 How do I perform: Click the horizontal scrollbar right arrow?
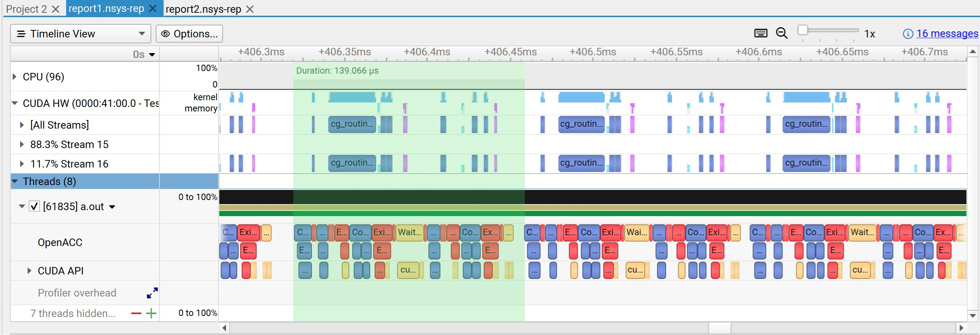point(961,328)
